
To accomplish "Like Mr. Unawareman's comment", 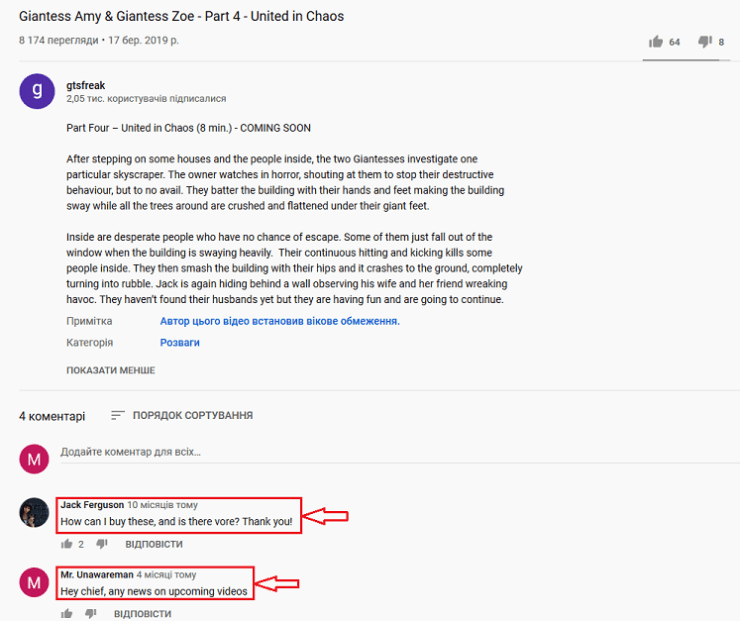I will 67,613.
